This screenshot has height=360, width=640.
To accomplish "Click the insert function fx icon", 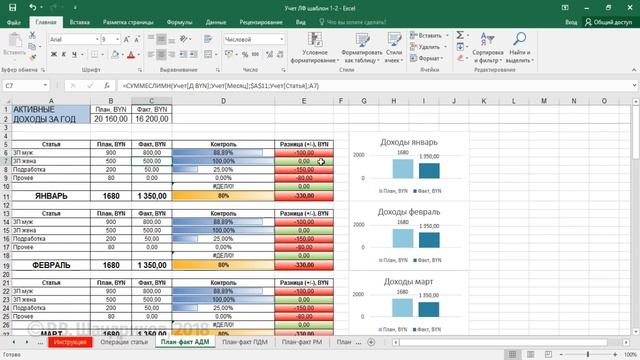I will [107, 86].
